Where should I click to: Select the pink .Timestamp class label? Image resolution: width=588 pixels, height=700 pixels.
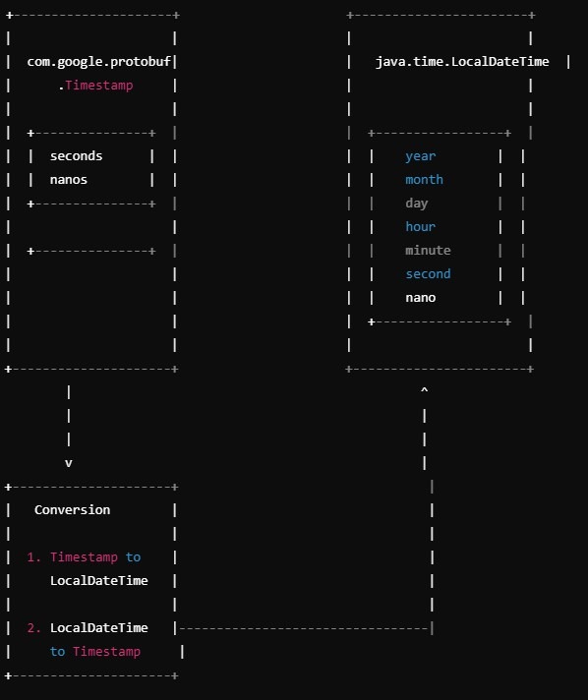tap(95, 86)
